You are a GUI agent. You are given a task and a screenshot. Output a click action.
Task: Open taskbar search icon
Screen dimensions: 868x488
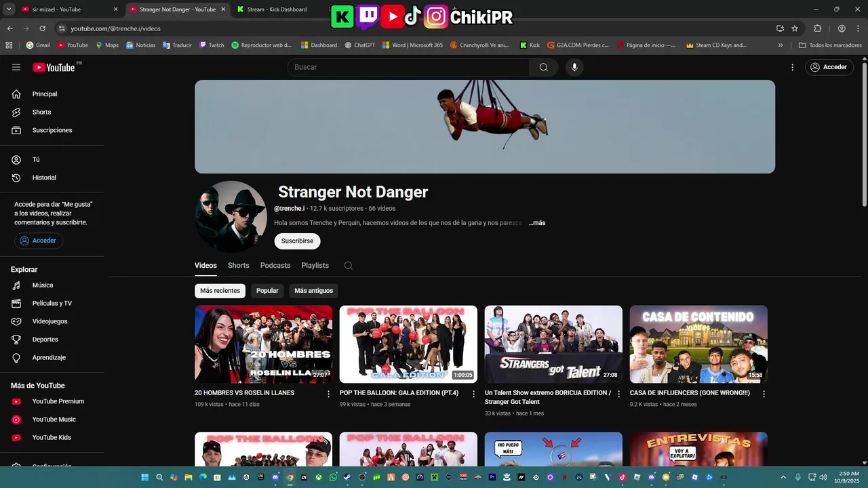pos(159,477)
